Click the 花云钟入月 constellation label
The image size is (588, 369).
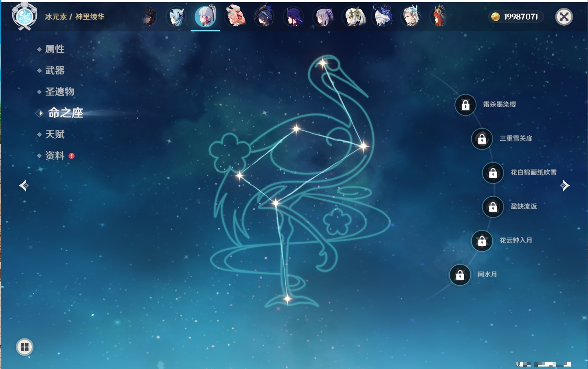click(516, 241)
